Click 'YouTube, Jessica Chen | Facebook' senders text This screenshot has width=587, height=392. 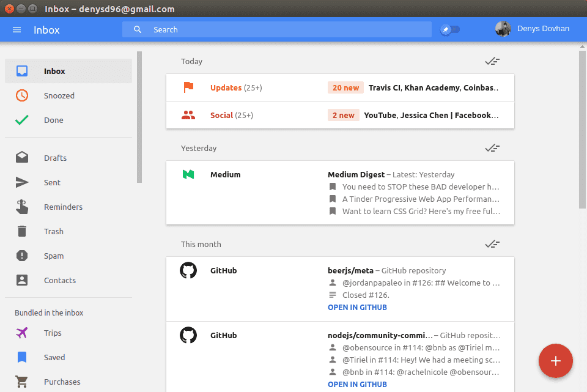[431, 115]
